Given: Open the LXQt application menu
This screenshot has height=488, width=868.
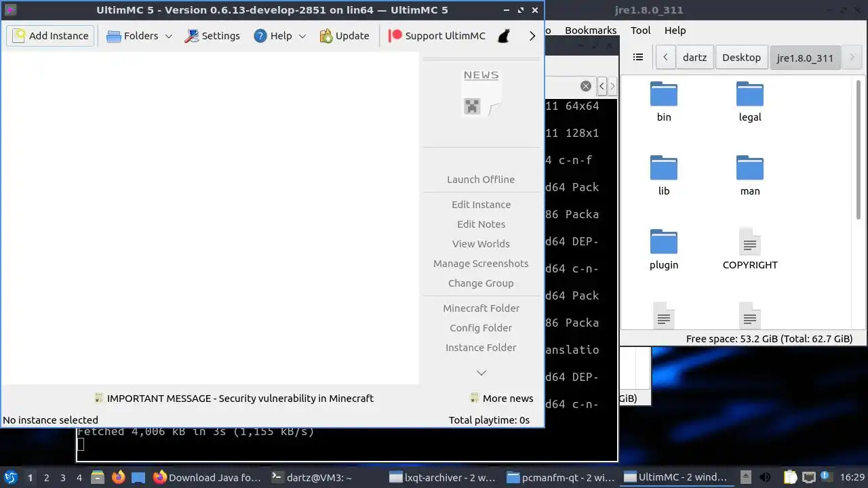Looking at the screenshot, I should point(10,477).
